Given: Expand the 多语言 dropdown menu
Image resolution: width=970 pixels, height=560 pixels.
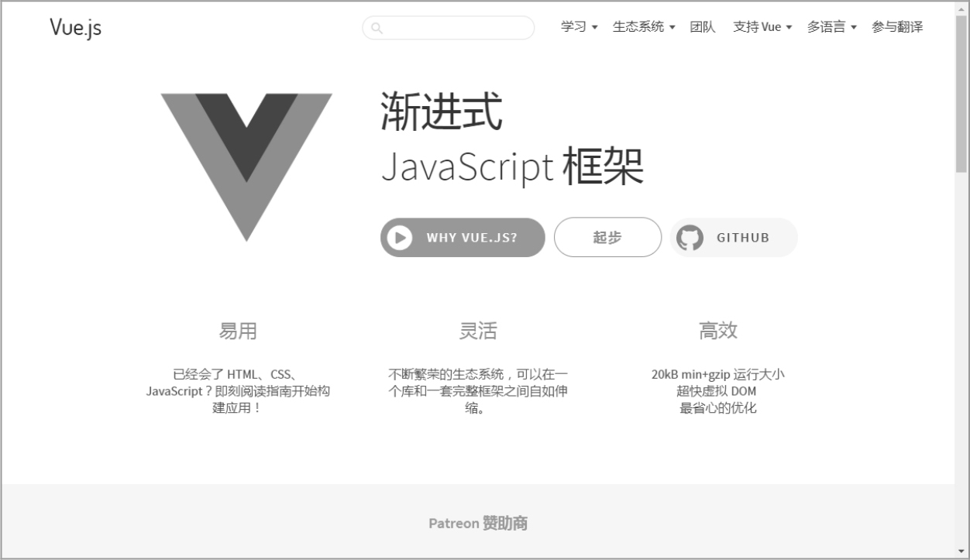Looking at the screenshot, I should (831, 27).
